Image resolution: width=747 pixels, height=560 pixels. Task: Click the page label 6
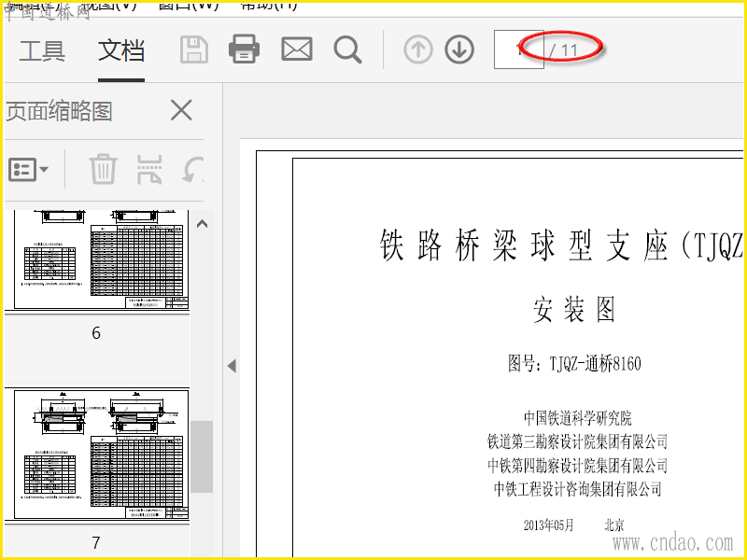[96, 333]
